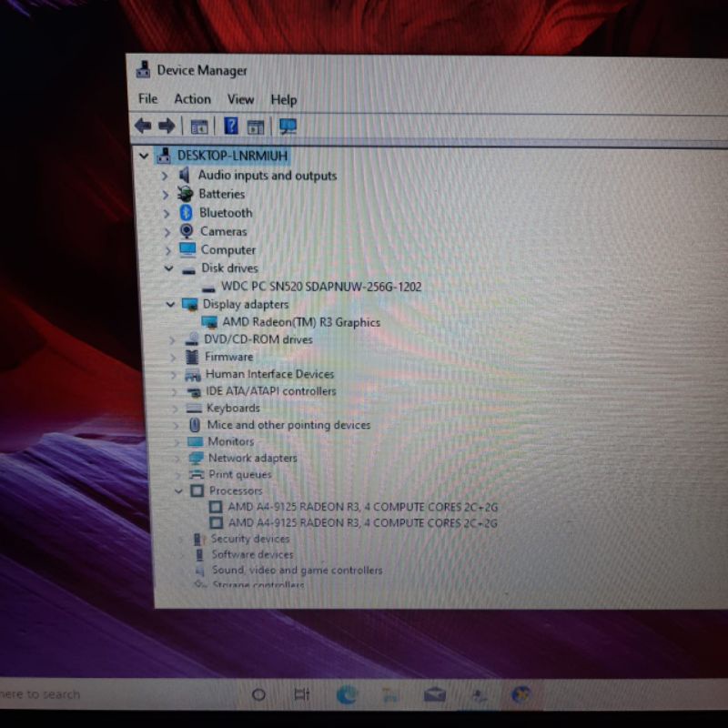Open the File menu
The image size is (728, 728).
148,99
